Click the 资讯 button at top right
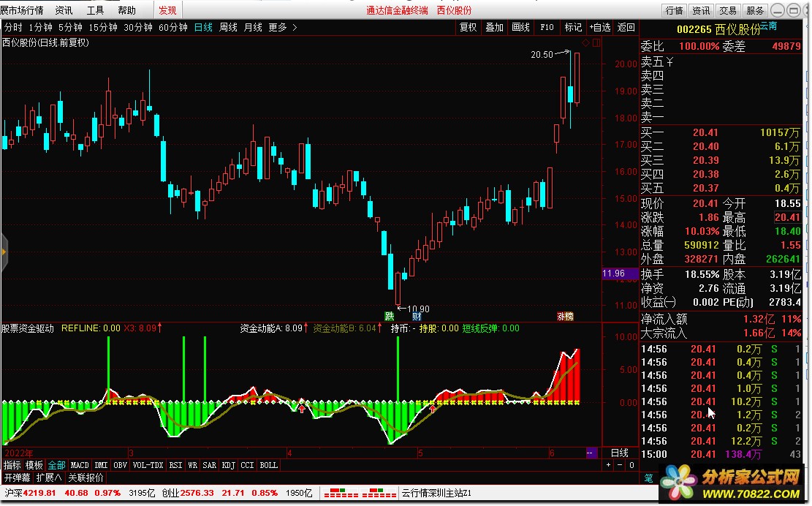This screenshot has width=812, height=506. click(x=701, y=10)
